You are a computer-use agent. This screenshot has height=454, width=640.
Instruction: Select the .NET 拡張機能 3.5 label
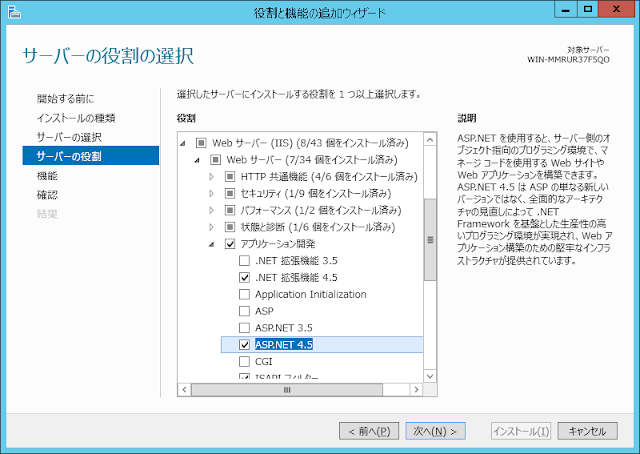(x=296, y=260)
